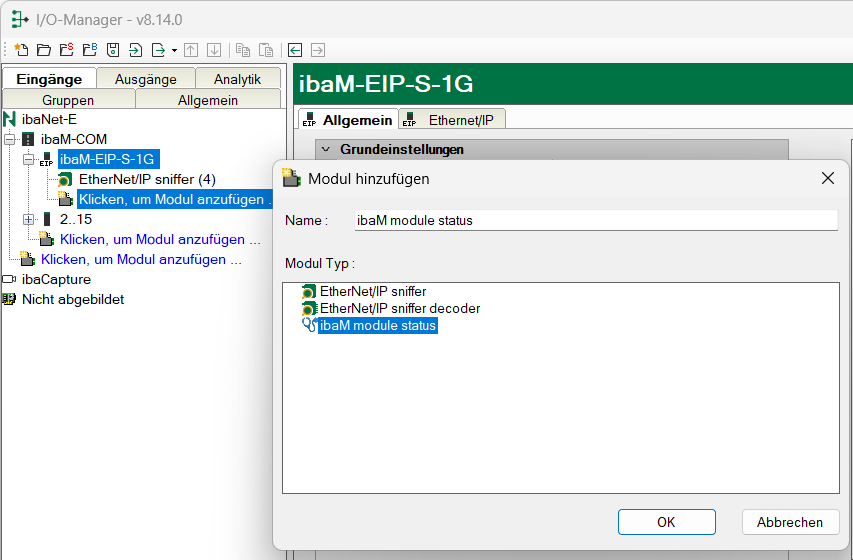This screenshot has width=853, height=560.
Task: Click the ibaCapture camera icon
Action: (x=9, y=279)
